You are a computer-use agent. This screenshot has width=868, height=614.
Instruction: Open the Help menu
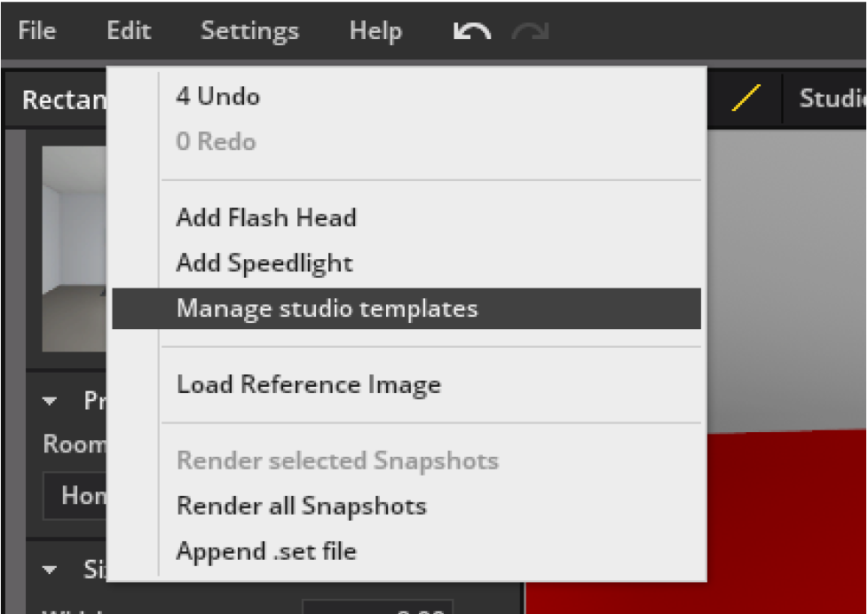[x=375, y=31]
